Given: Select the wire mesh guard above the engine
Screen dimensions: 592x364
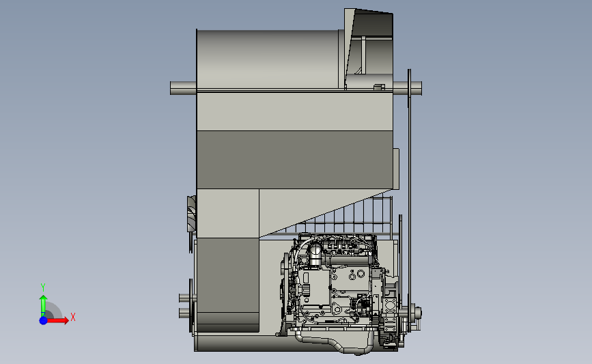Looking at the screenshot, I should coord(341,216).
